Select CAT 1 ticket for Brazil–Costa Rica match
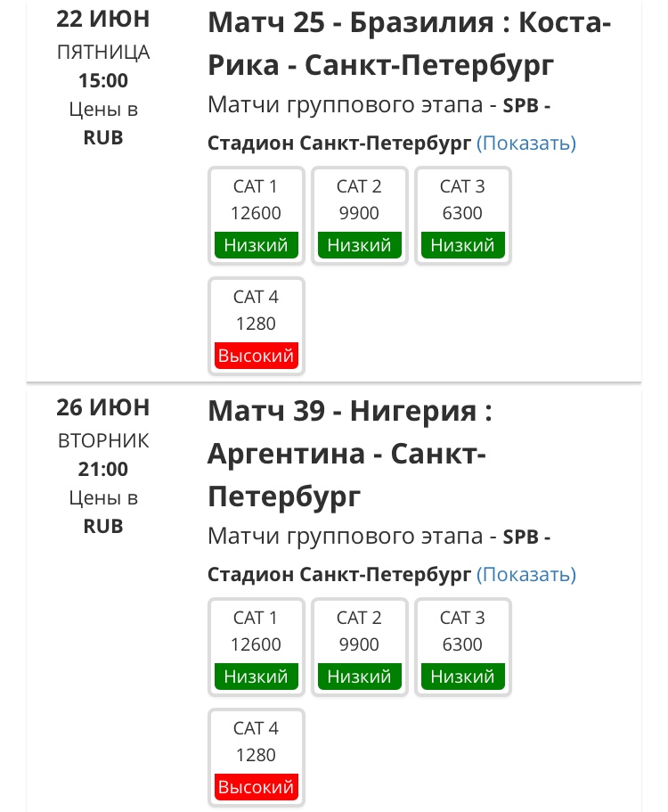The height and width of the screenshot is (812, 668). tap(256, 214)
